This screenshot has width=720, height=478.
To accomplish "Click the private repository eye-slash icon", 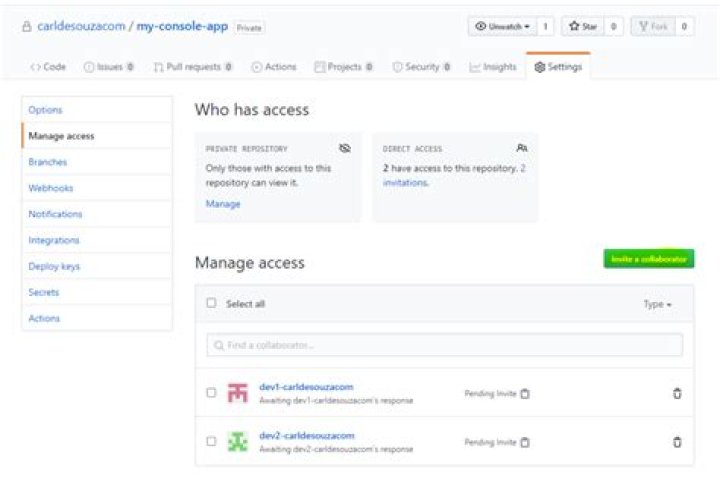I will click(x=345, y=148).
